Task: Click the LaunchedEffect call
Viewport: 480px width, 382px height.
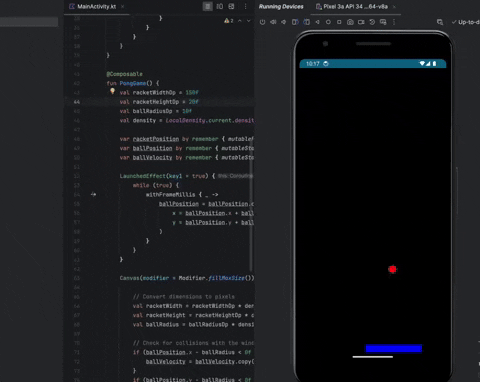Action: coord(143,176)
